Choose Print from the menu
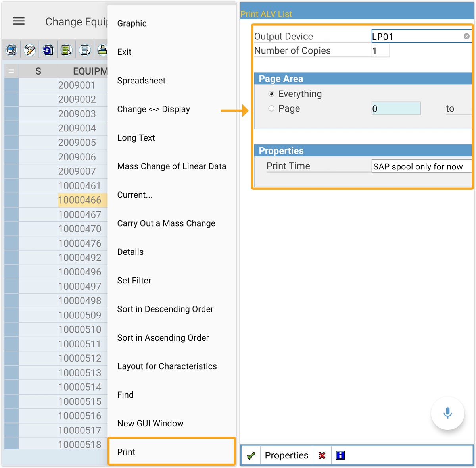 point(127,452)
